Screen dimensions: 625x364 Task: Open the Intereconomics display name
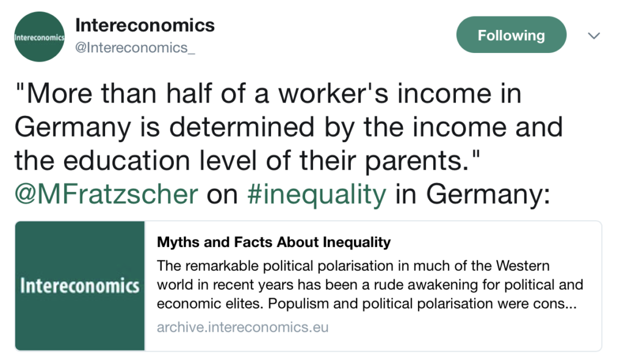(144, 25)
